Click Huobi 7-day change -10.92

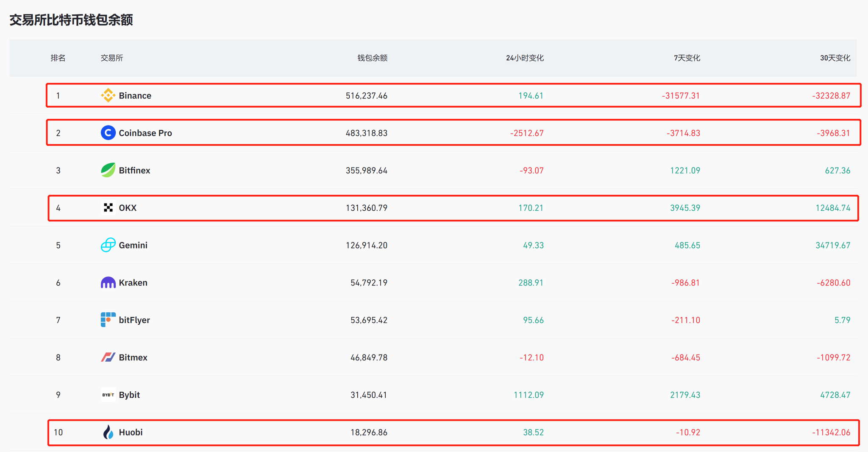(688, 432)
